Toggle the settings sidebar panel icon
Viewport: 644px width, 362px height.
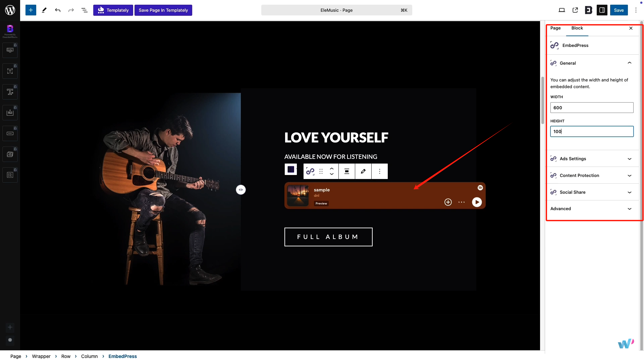point(602,10)
